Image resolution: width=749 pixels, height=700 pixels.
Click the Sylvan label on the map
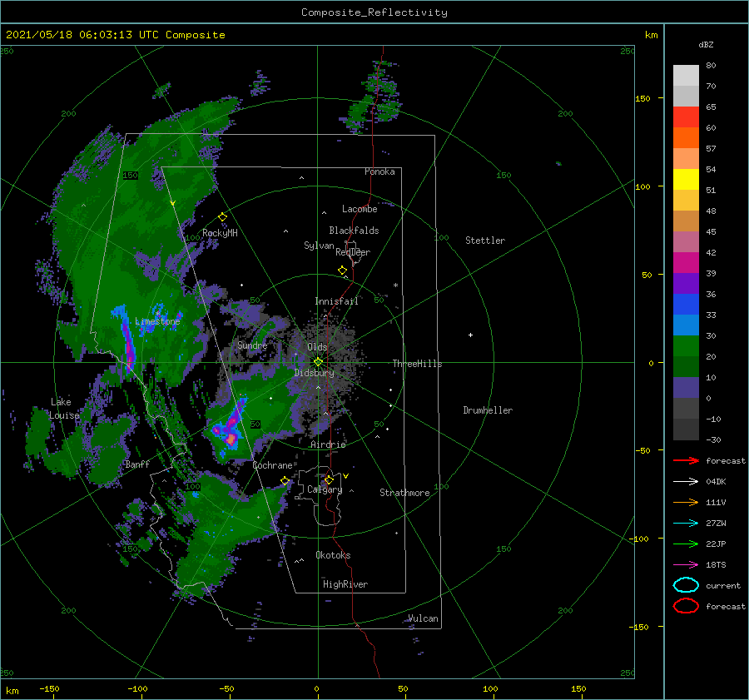(319, 246)
